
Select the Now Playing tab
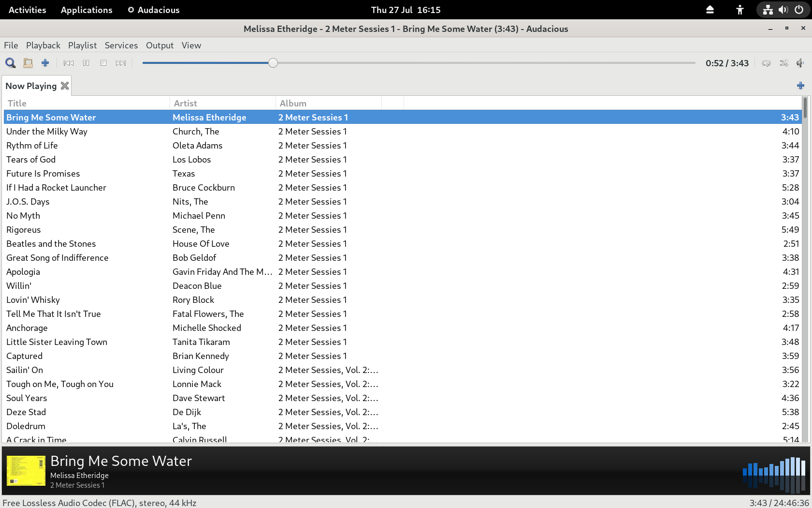31,86
